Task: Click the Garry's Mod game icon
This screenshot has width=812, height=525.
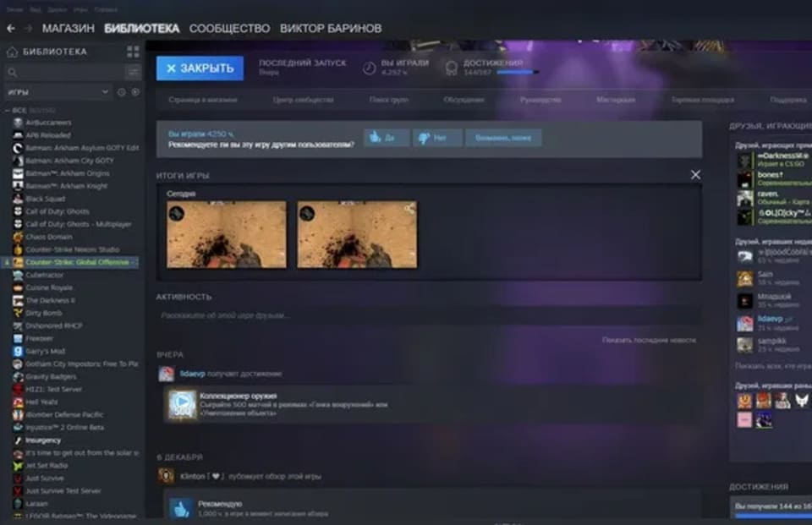Action: [18, 352]
